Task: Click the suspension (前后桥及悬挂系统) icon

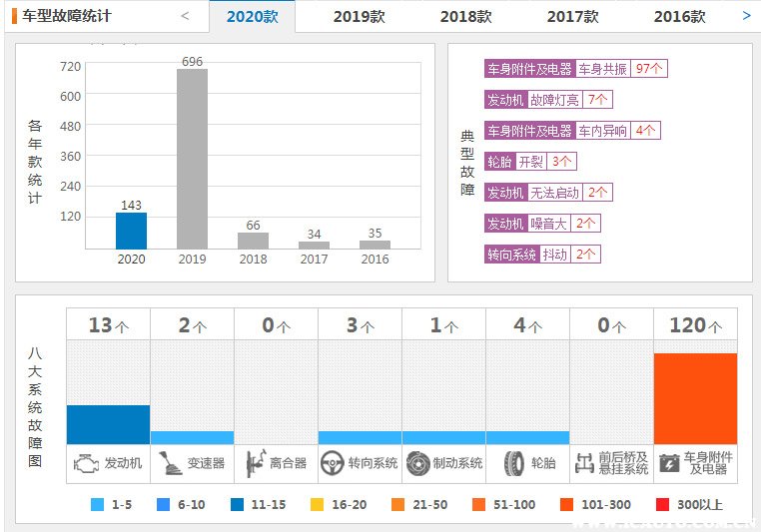Action: [587, 463]
